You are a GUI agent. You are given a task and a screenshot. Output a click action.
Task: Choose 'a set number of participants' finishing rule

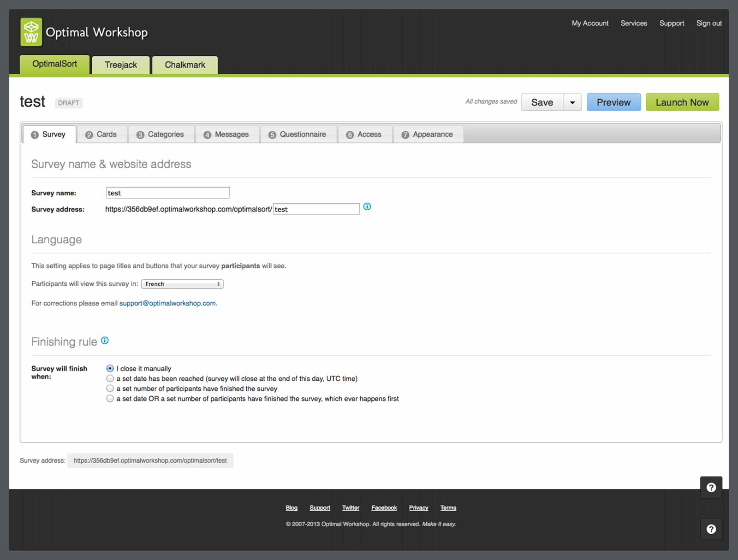[110, 389]
